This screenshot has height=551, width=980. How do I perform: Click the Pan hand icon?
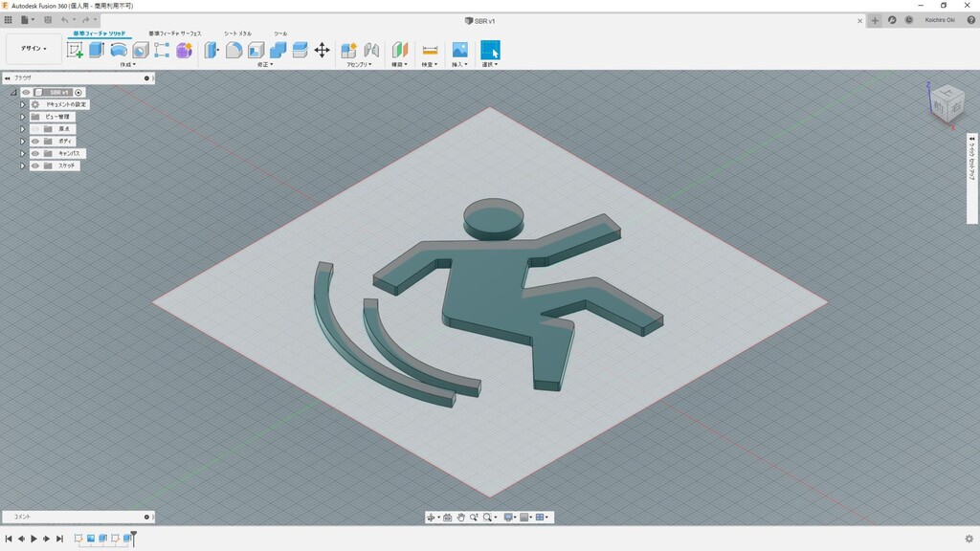pos(460,518)
